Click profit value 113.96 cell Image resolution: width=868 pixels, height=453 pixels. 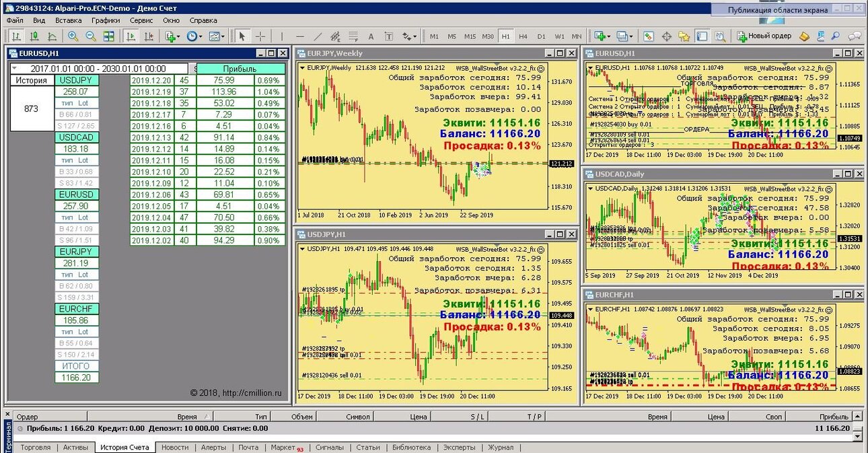pyautogui.click(x=224, y=92)
